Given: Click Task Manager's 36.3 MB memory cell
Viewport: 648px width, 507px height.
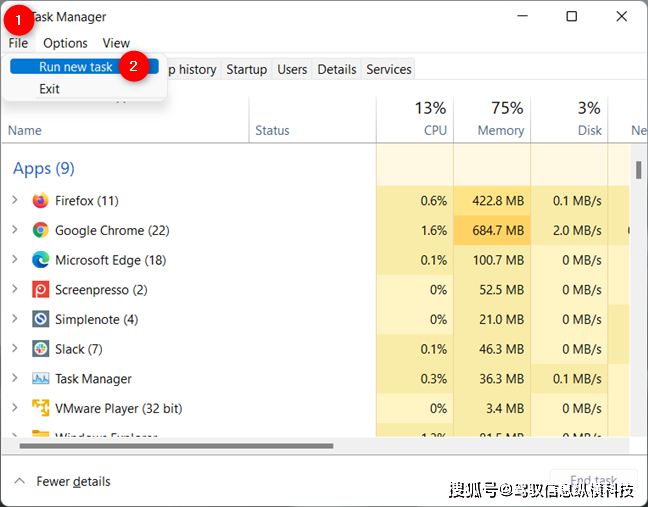Looking at the screenshot, I should (492, 378).
